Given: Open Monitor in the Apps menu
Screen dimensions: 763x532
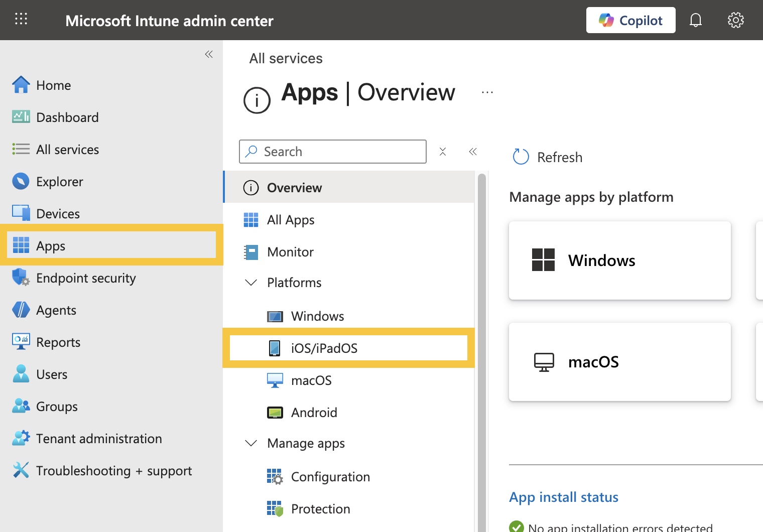Looking at the screenshot, I should point(290,252).
